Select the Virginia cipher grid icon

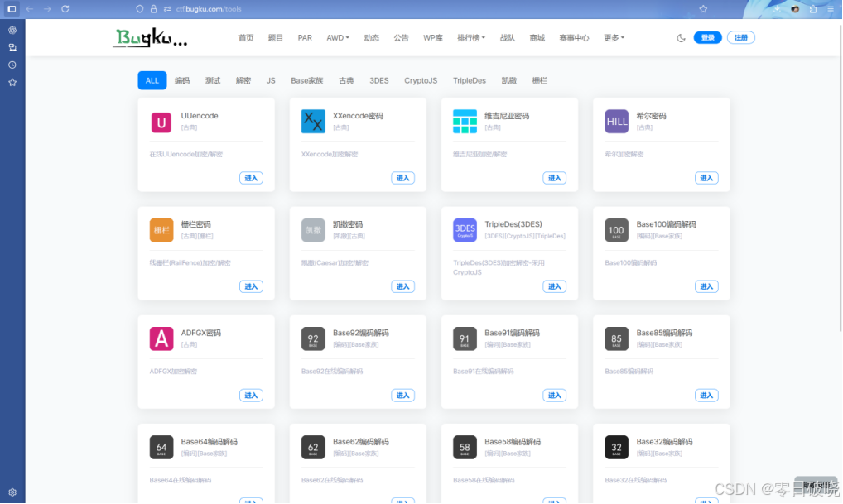coord(465,122)
